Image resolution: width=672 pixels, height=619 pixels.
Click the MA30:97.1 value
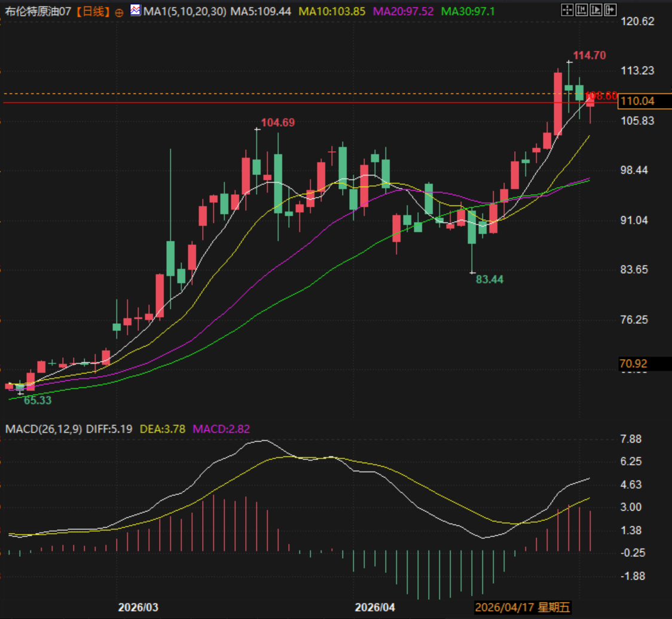[468, 11]
